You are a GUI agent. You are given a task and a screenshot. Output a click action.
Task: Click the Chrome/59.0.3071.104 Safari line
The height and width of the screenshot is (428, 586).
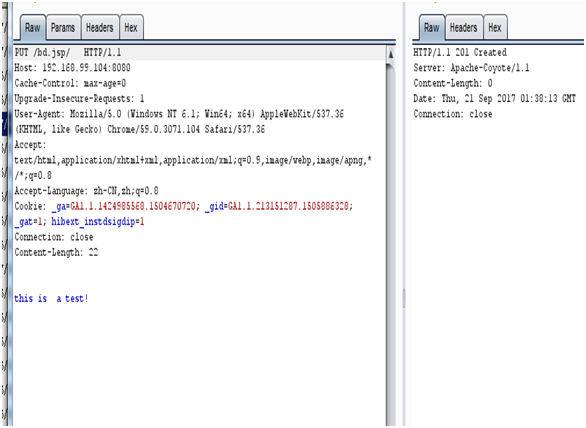pyautogui.click(x=139, y=129)
